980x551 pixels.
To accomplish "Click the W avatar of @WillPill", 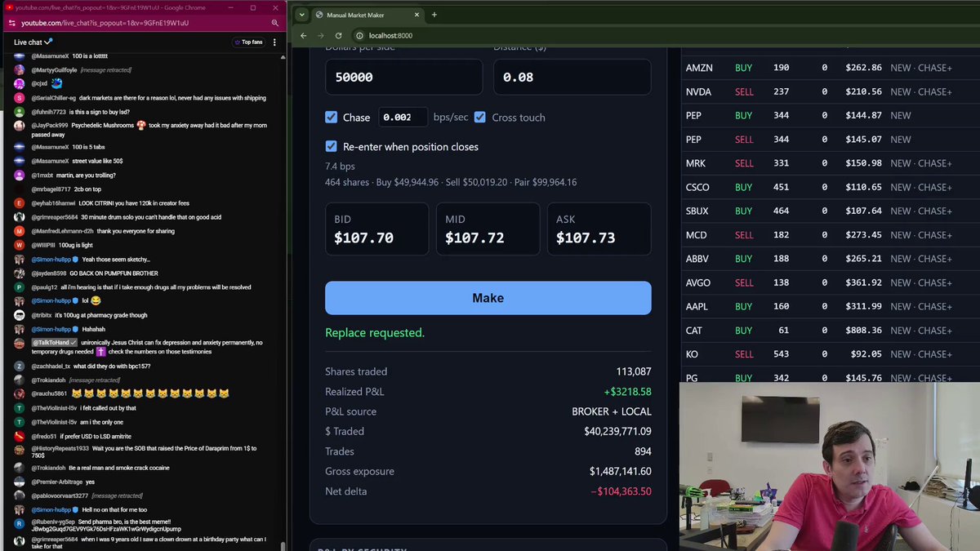I will tap(20, 245).
